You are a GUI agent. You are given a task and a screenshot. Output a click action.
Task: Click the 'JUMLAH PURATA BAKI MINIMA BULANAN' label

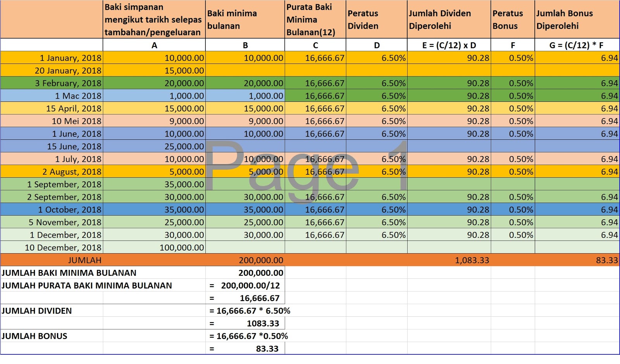(87, 285)
